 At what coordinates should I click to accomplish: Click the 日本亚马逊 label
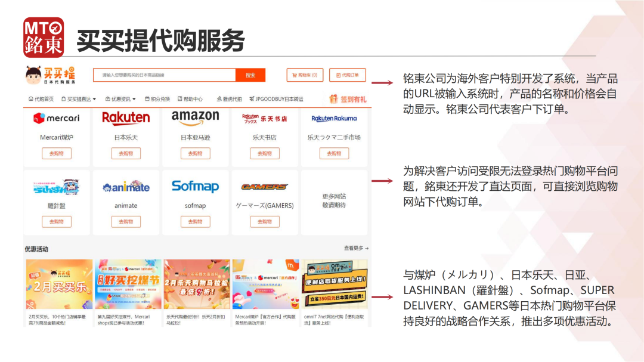coord(195,137)
